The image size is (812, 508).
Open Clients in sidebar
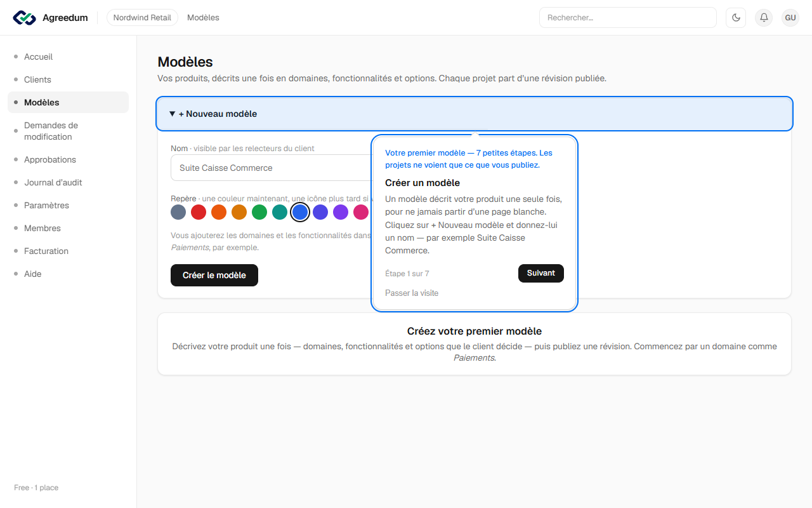(x=68, y=79)
